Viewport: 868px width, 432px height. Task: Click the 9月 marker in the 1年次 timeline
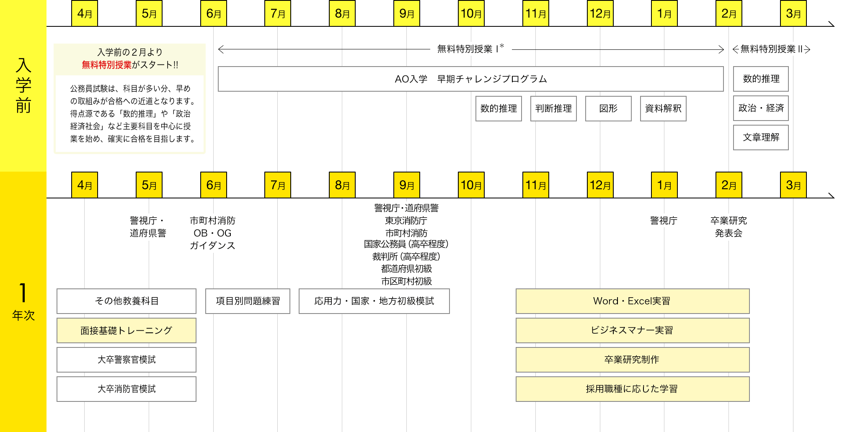coord(407,185)
